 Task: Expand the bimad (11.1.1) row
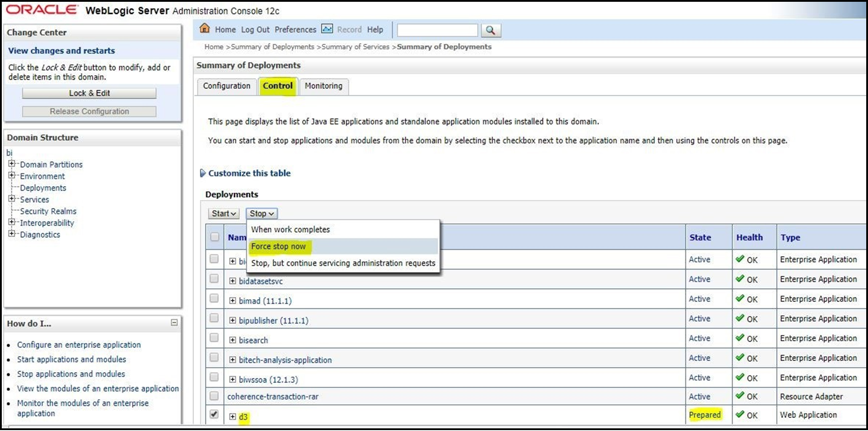(233, 301)
